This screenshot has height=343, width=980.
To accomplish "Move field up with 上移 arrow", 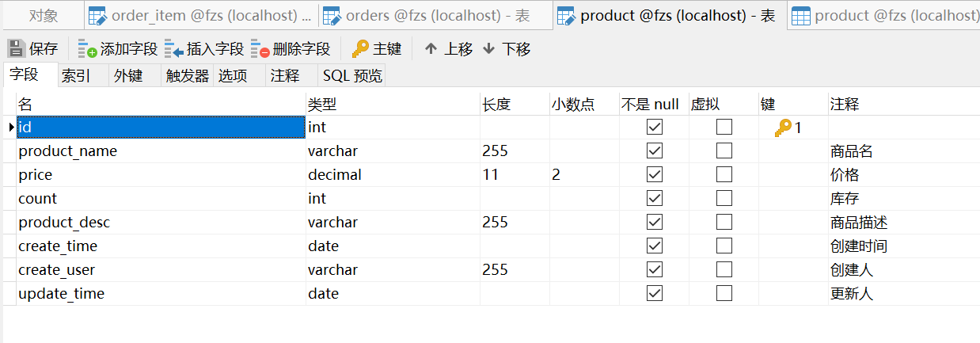I will [x=431, y=49].
